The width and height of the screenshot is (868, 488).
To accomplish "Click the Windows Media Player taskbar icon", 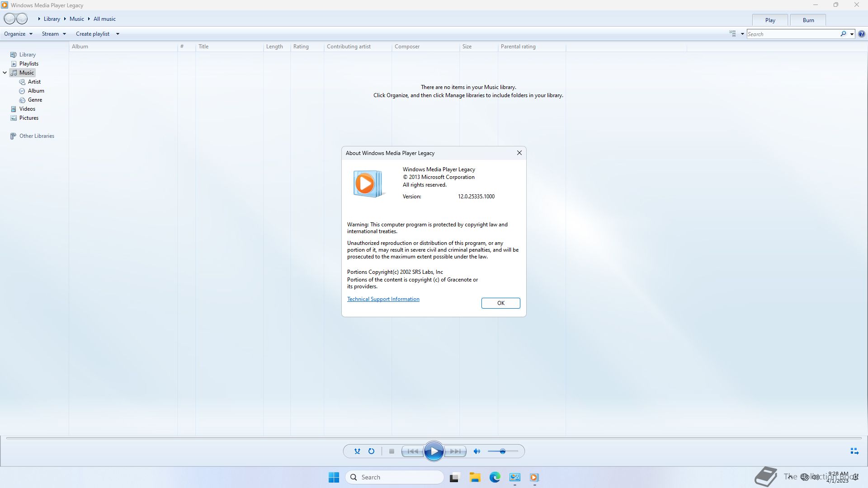I will click(x=534, y=477).
